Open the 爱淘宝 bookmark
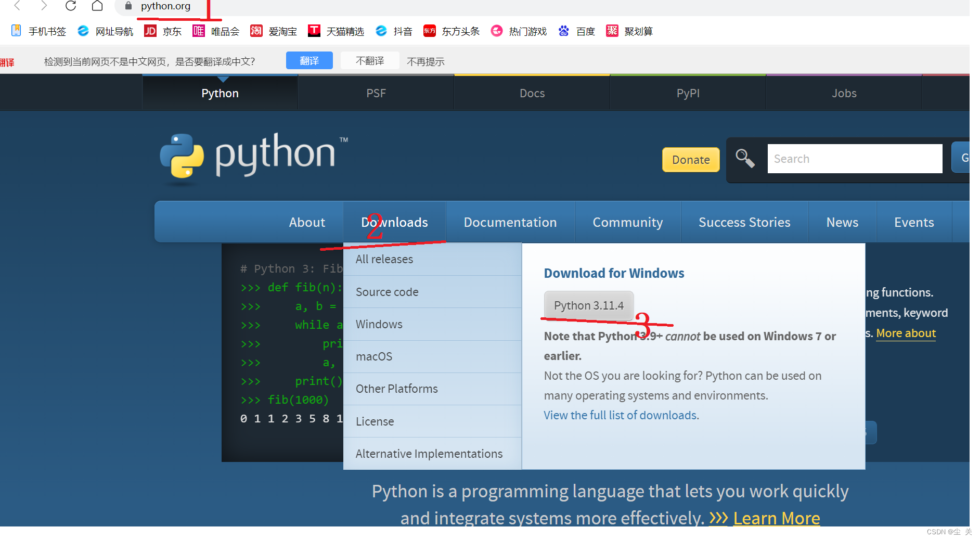 click(x=274, y=31)
